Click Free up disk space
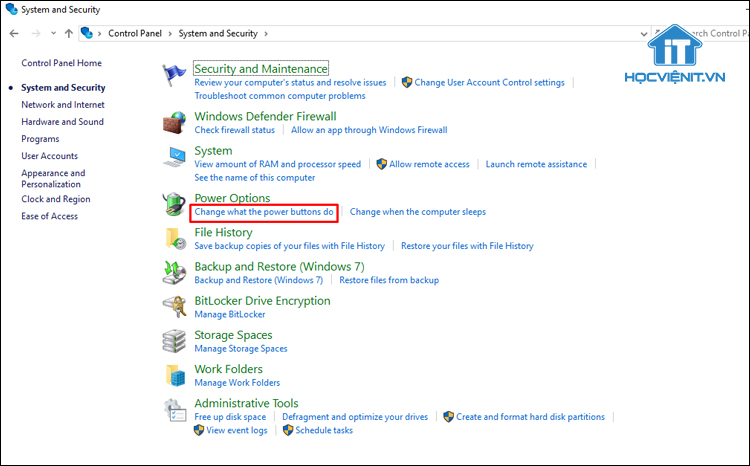The width and height of the screenshot is (750, 466). click(230, 417)
